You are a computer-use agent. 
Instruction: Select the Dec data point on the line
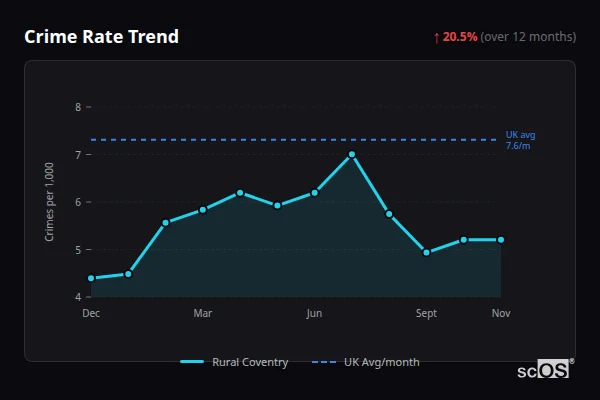pos(91,278)
